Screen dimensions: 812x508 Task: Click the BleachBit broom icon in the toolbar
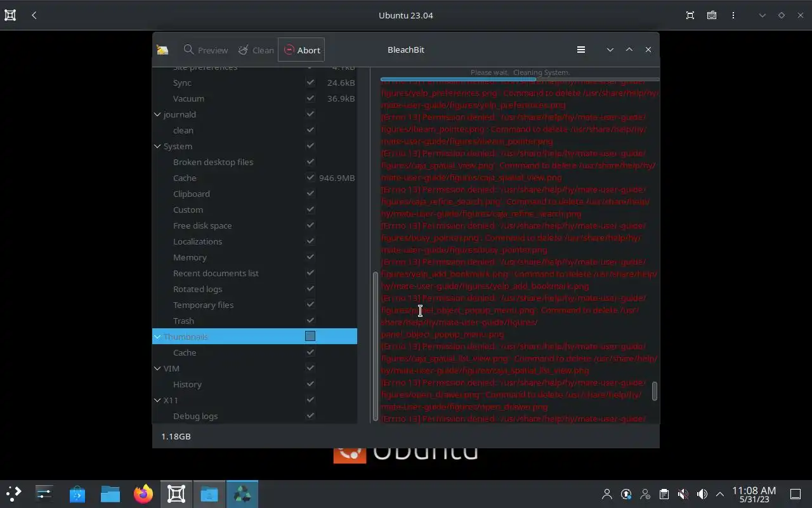click(162, 50)
